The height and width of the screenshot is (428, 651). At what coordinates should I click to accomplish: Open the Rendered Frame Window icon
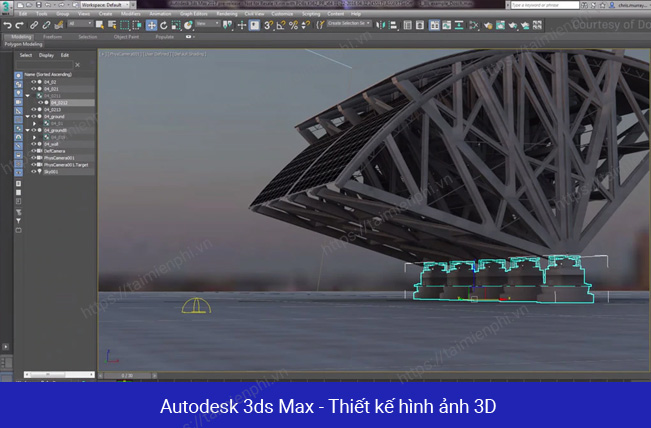tap(500, 25)
